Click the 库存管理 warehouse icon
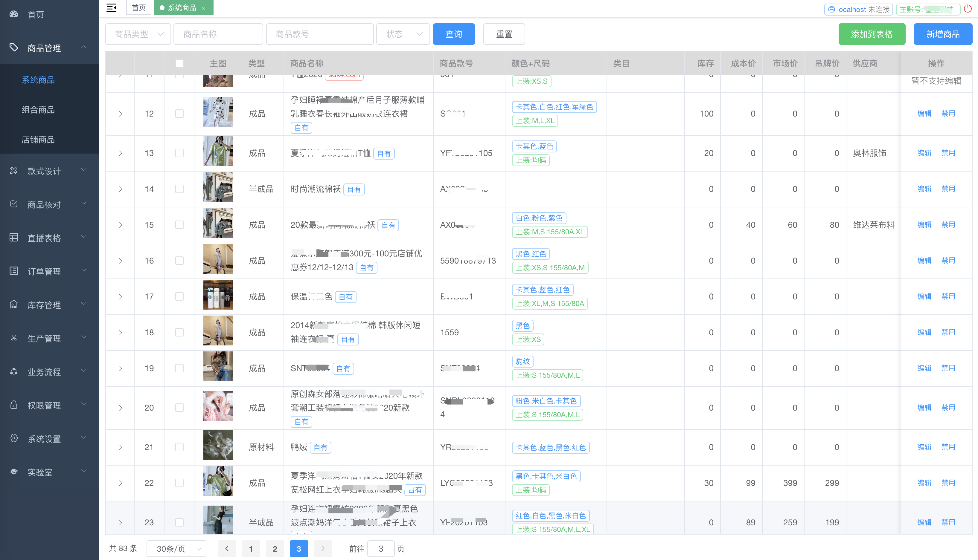This screenshot has width=978, height=560. [x=14, y=304]
